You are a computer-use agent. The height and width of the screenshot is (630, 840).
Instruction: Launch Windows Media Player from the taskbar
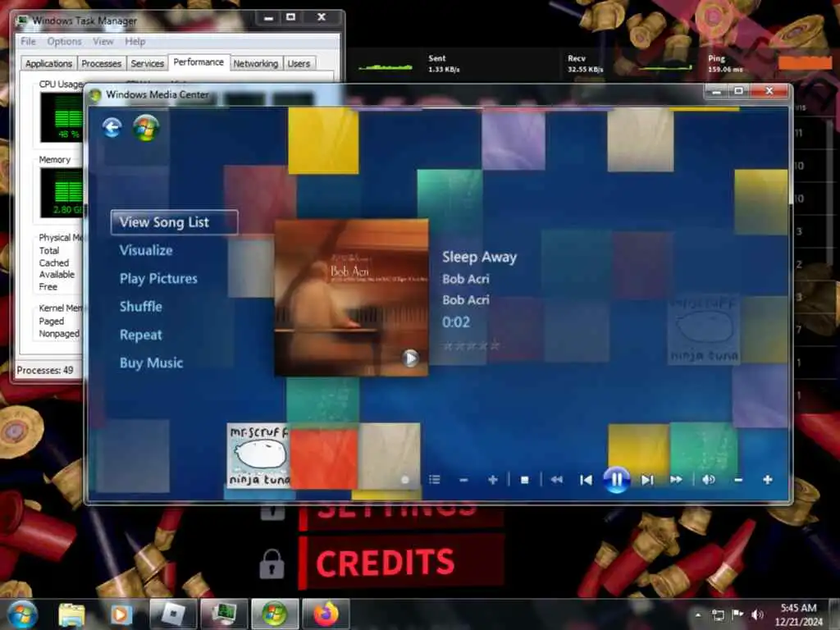coord(121,614)
